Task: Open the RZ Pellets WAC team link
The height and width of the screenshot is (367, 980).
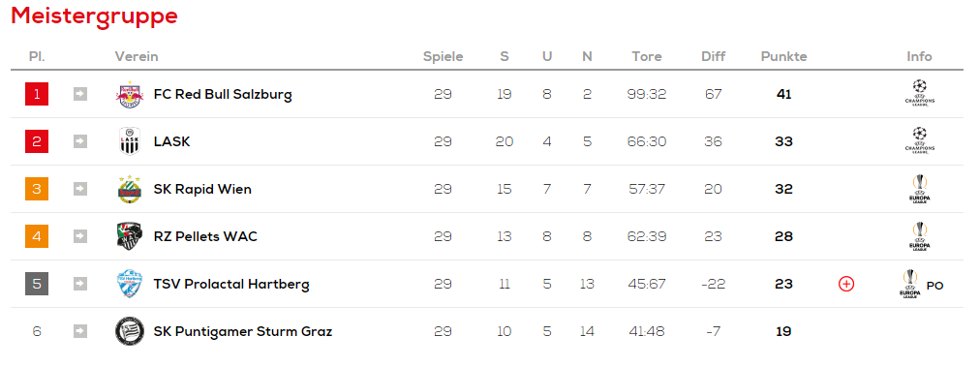Action: coord(205,236)
